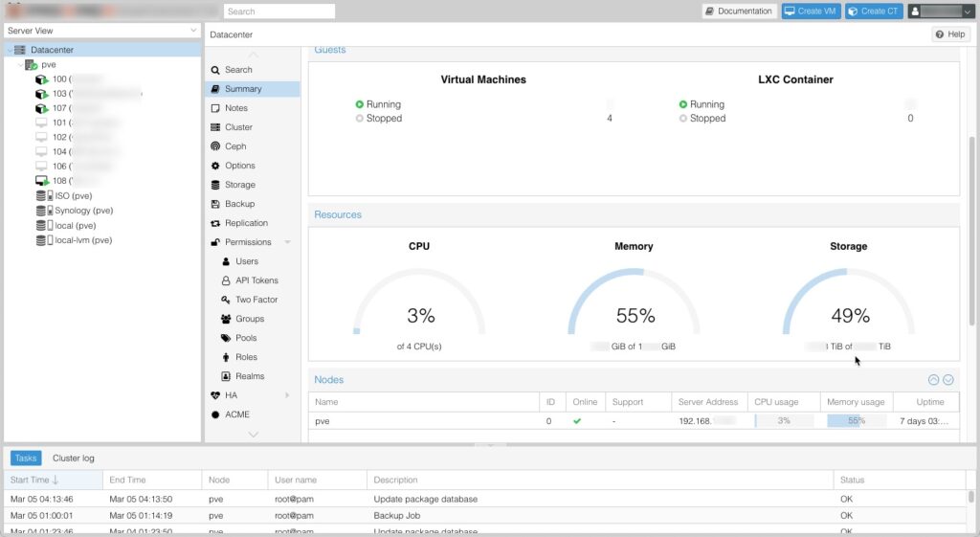The image size is (980, 537).
Task: Click the Memory usage bar for pve
Action: [x=857, y=421]
